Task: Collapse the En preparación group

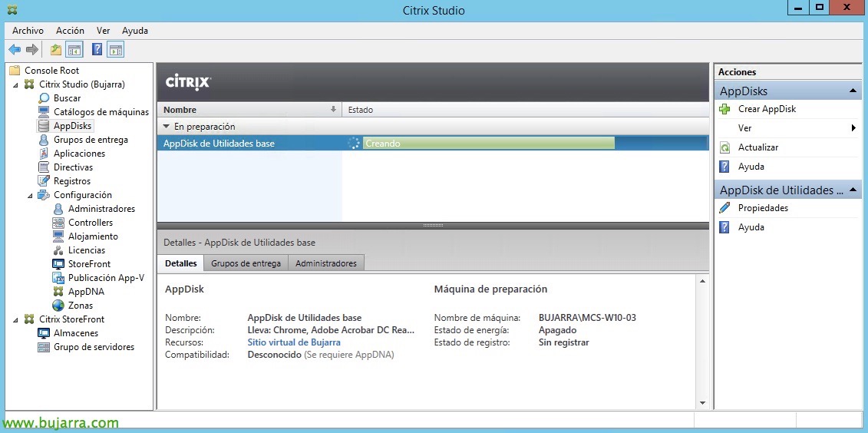Action: pos(166,127)
